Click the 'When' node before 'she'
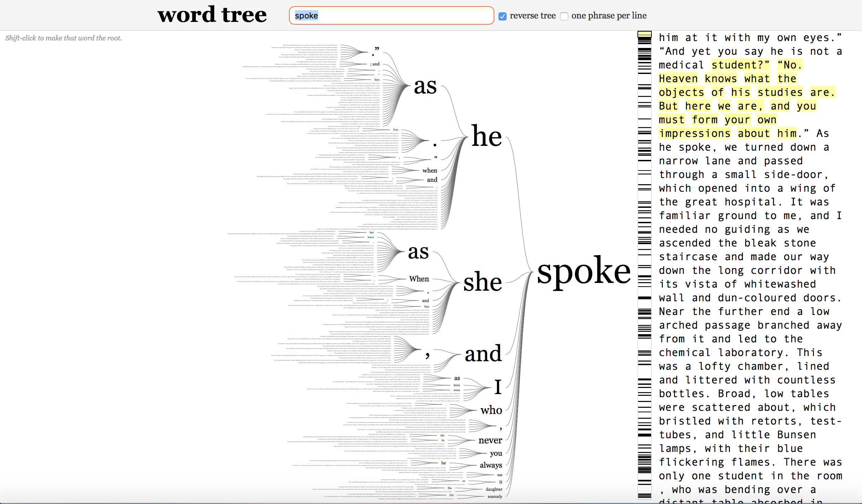The height and width of the screenshot is (504, 862). click(x=419, y=279)
